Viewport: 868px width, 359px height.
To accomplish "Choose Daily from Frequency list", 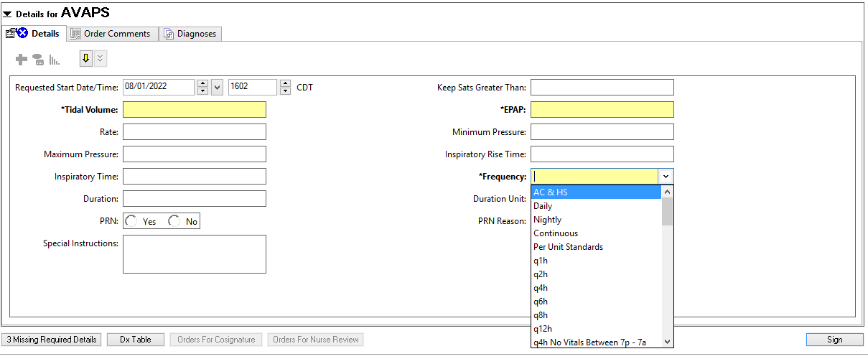I will tap(596, 205).
